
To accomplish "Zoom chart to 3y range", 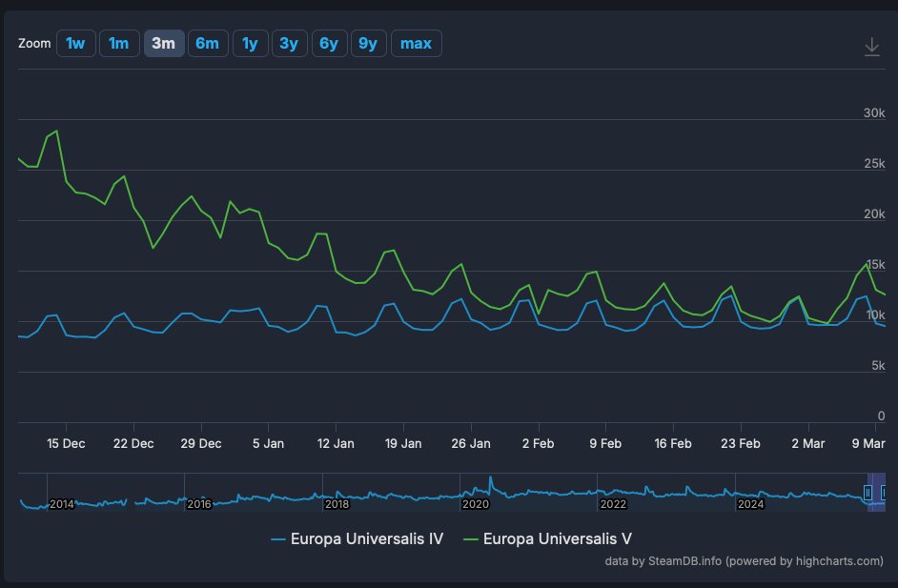I will (x=289, y=44).
